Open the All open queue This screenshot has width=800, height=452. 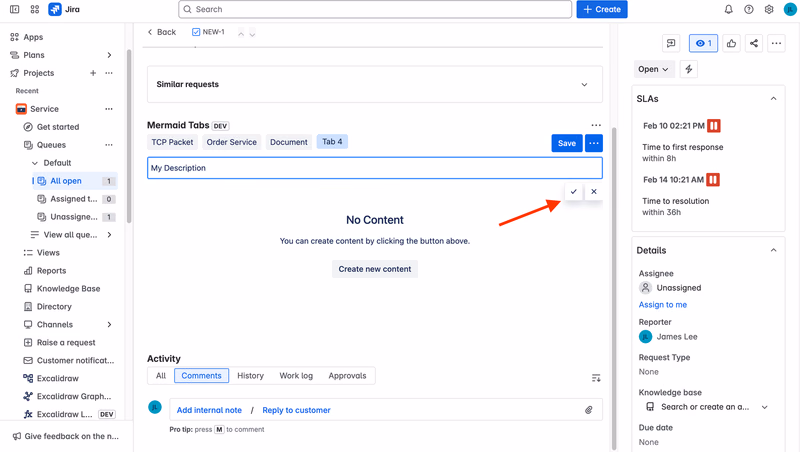coord(75,181)
